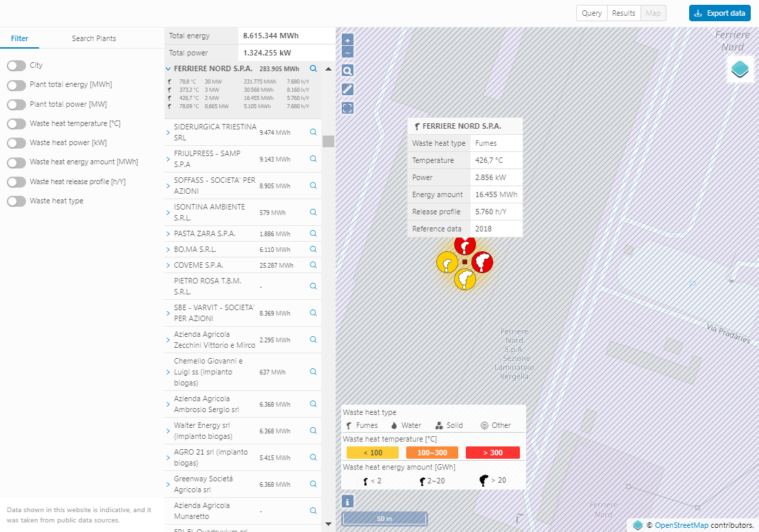Select the right red fumes marker
This screenshot has height=532, width=759.
tap(482, 262)
